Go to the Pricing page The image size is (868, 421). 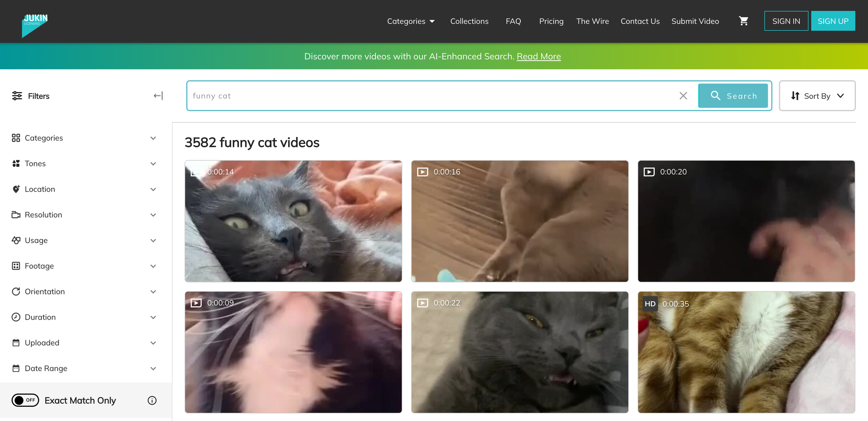[551, 21]
